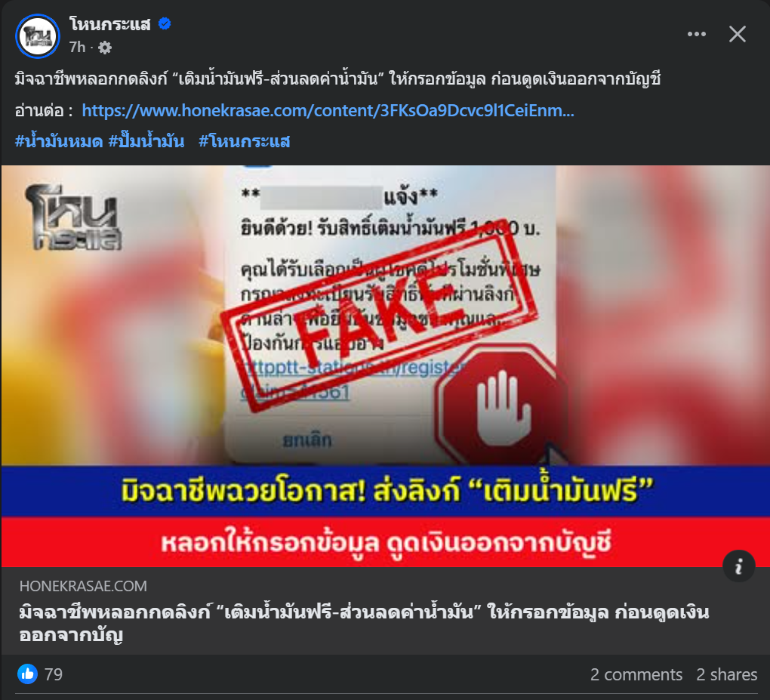Close the post viewer with the X
This screenshot has height=700, width=770.
click(737, 35)
